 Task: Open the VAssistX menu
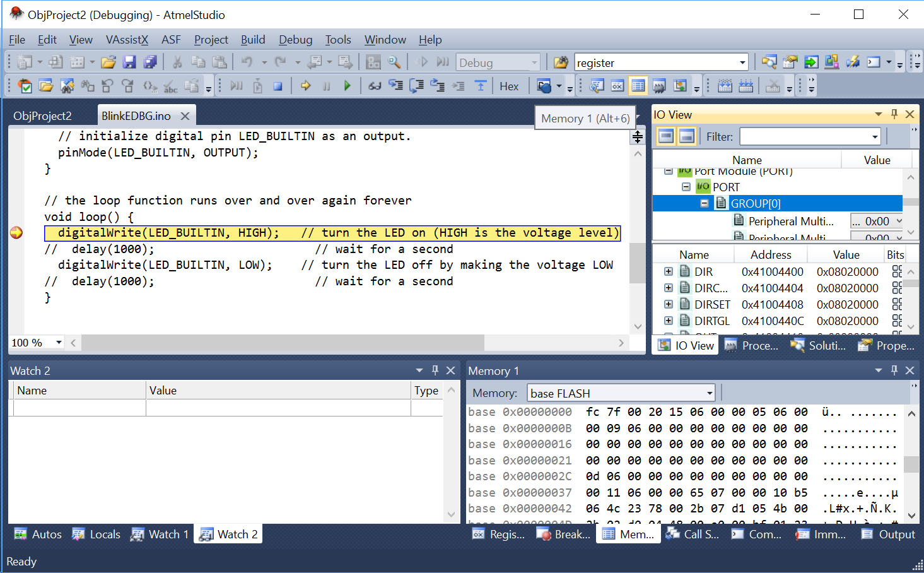click(x=127, y=40)
